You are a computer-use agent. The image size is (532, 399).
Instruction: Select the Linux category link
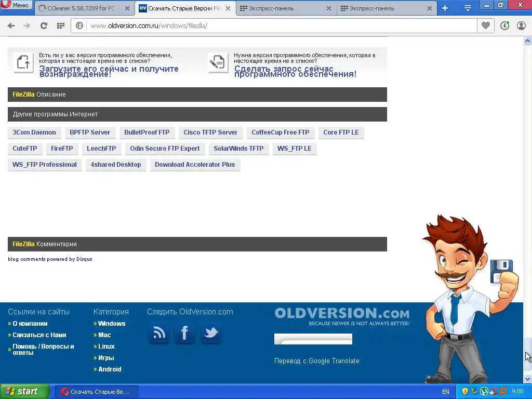[107, 347]
